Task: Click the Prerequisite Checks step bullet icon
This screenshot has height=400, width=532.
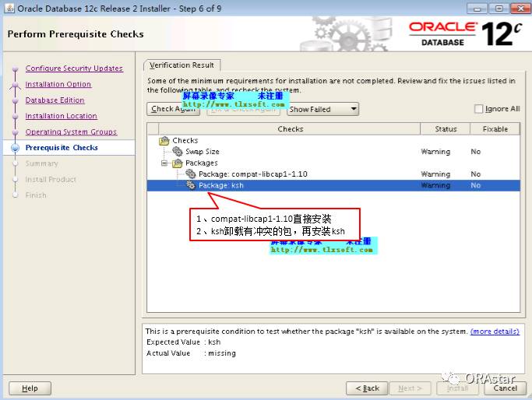Action: click(x=16, y=148)
